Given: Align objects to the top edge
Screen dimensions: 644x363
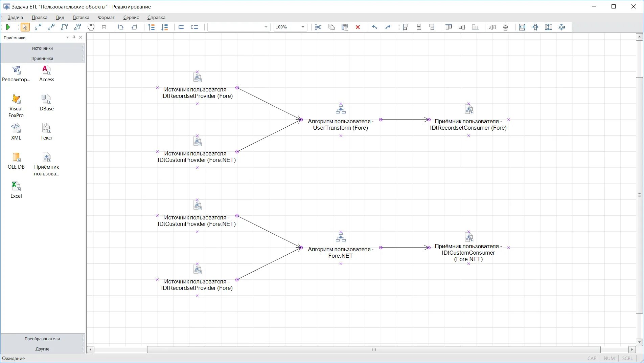Looking at the screenshot, I should tap(449, 27).
